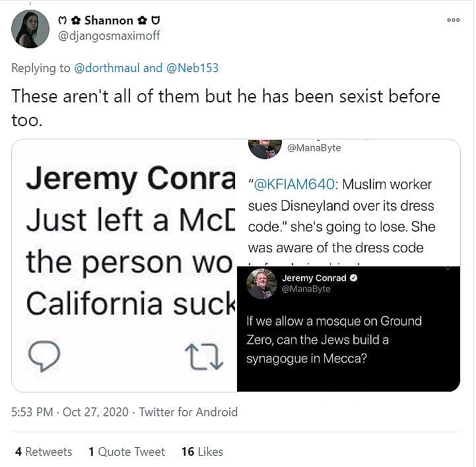This screenshot has height=467, width=476.
Task: Click the verified badge beside Jeremy Conrad
Action: [353, 278]
